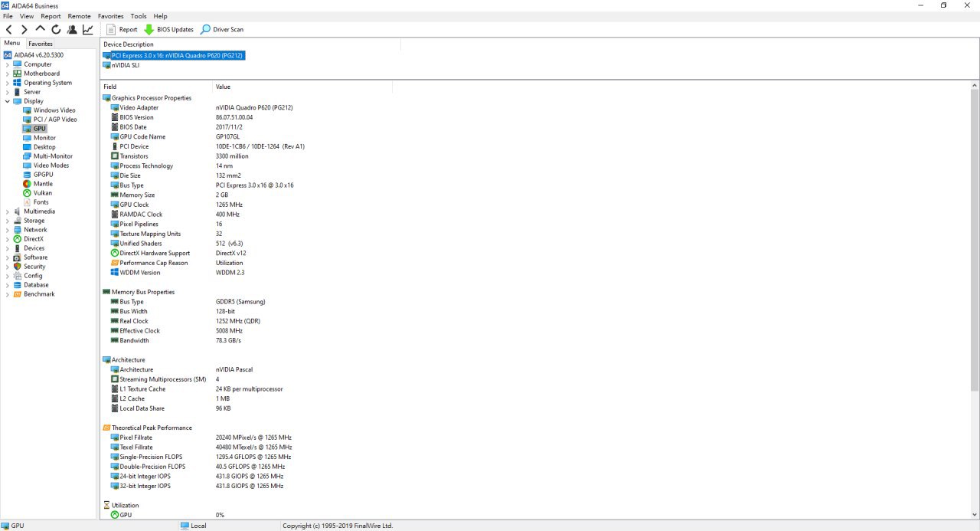
Task: Collapse the Display tree node
Action: tap(8, 101)
